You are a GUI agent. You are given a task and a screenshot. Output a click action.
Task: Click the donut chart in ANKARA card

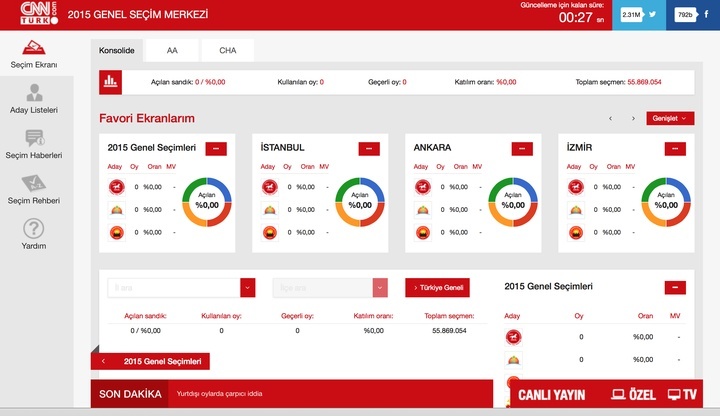click(x=513, y=202)
